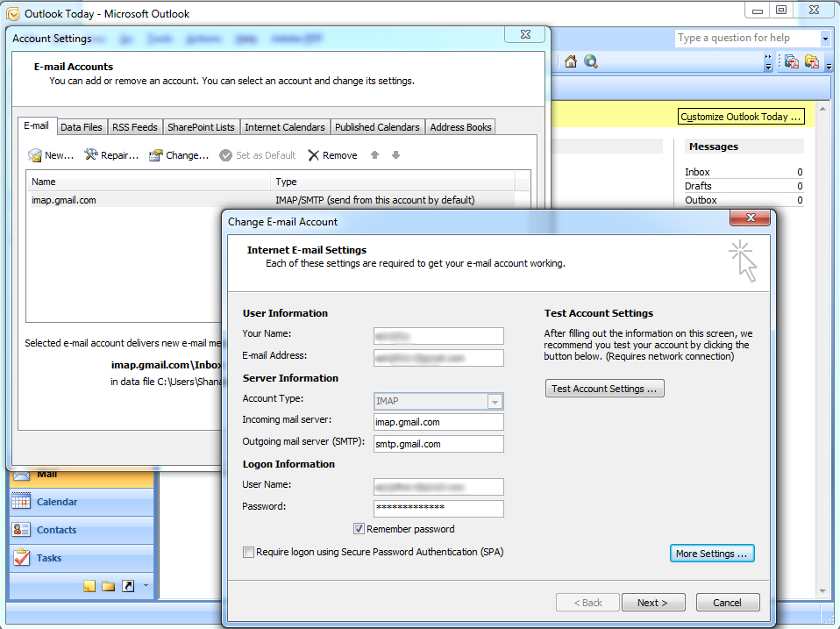
Task: Click the Type column header
Action: (x=393, y=182)
